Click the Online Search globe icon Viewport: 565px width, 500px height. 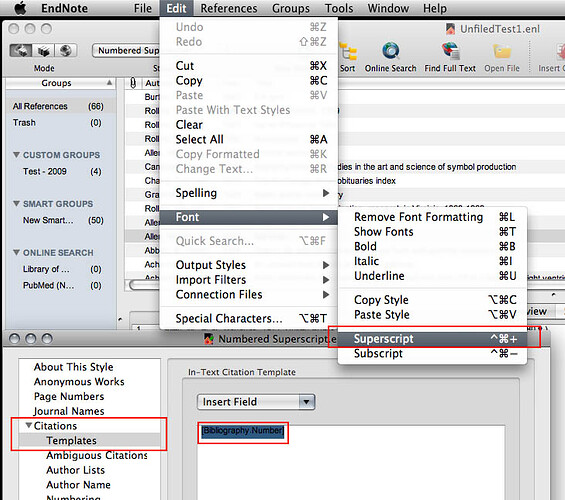pyautogui.click(x=391, y=50)
